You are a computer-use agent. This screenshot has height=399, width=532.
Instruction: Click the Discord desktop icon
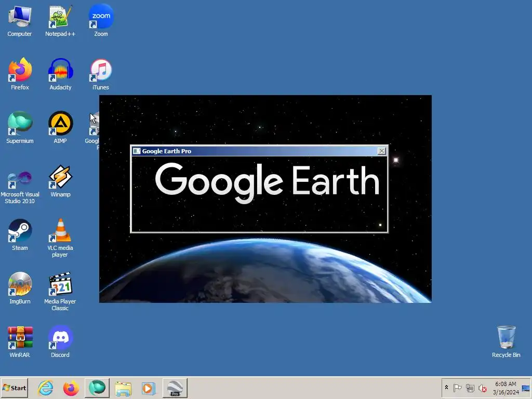coord(60,342)
